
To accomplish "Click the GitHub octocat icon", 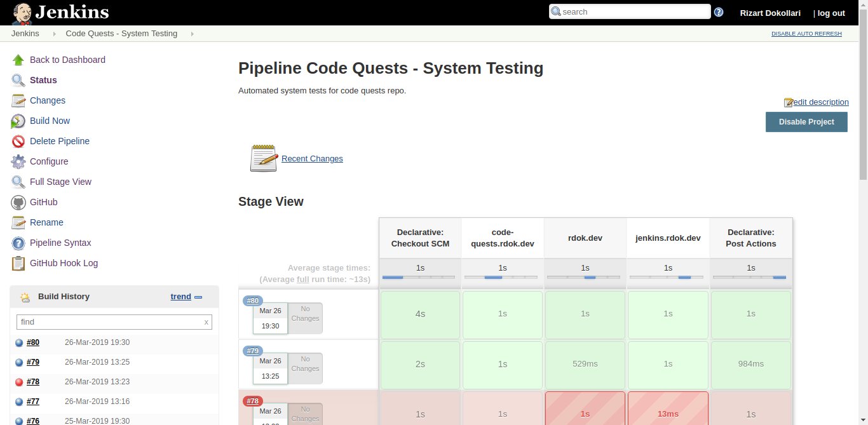I will [18, 202].
